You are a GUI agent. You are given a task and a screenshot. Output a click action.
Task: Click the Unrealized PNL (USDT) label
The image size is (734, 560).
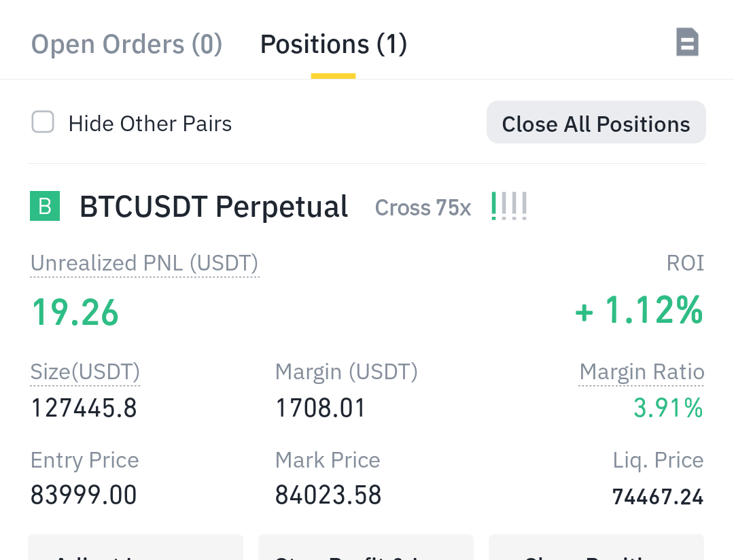coord(144,263)
